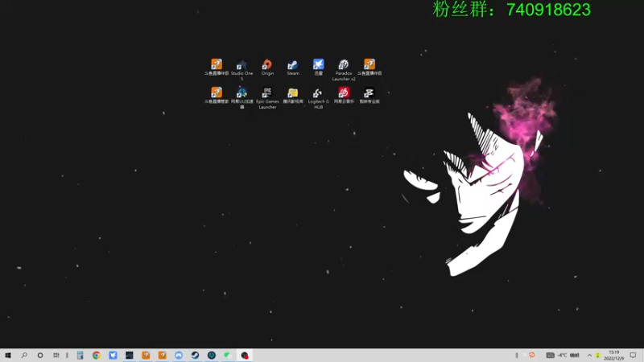
Task: Launch Google Chrome from the taskbar
Action: (x=97, y=356)
